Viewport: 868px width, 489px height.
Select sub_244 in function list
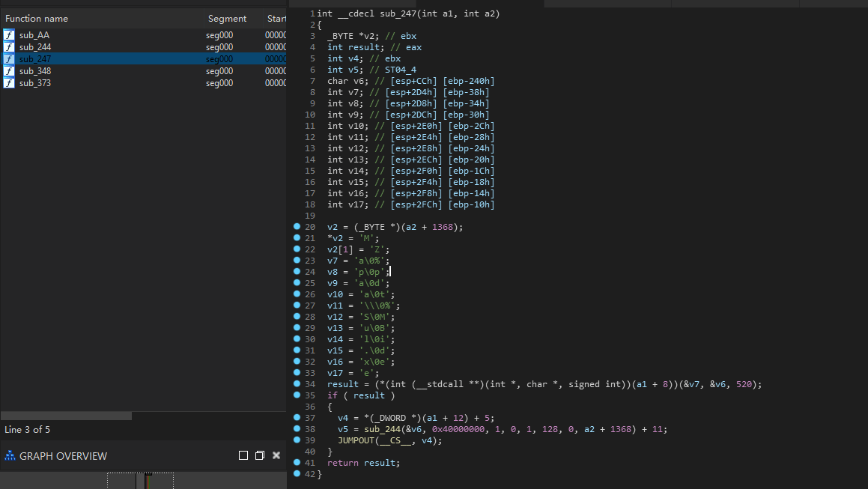(35, 47)
